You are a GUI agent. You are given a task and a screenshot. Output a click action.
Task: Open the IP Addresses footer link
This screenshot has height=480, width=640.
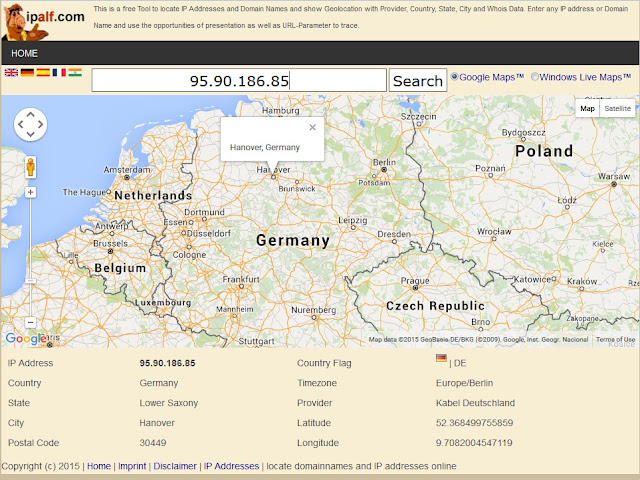[231, 466]
